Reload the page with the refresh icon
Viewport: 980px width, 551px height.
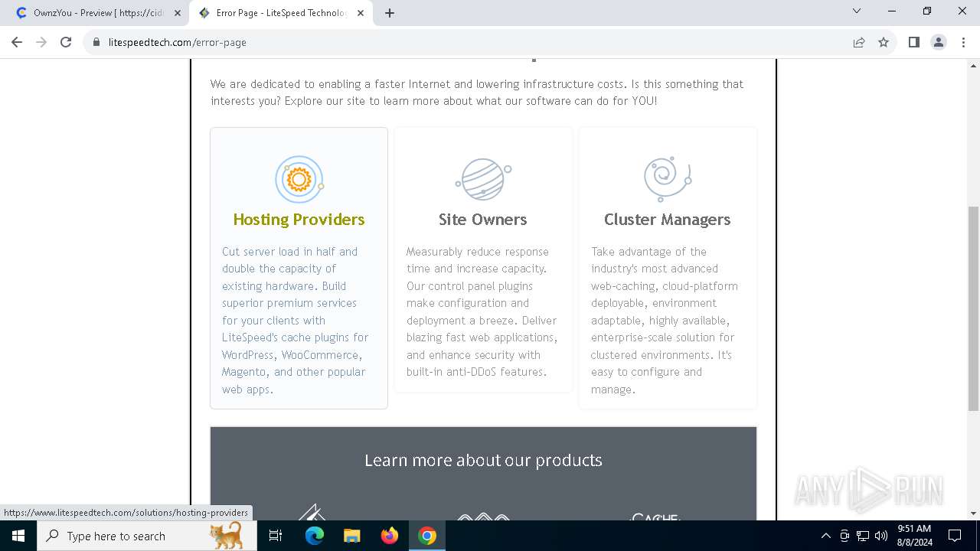point(66,42)
